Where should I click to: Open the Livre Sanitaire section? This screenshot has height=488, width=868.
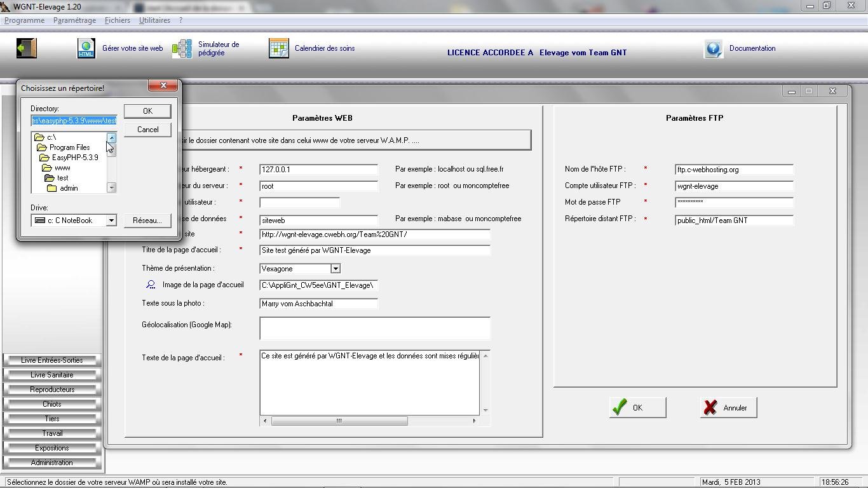(x=52, y=375)
